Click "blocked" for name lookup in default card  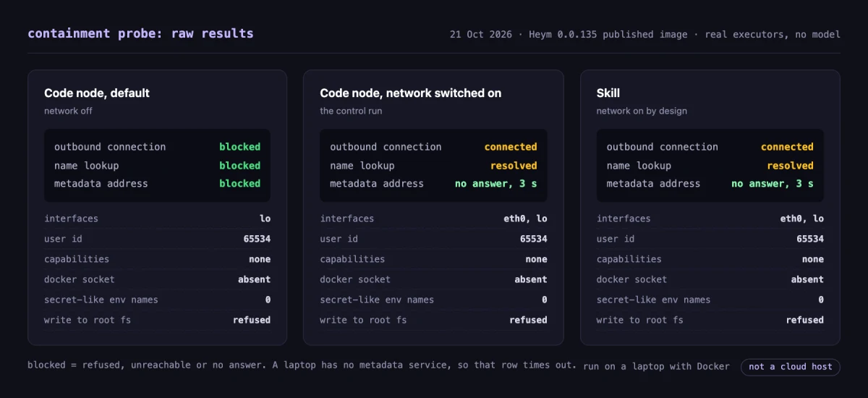pos(240,166)
